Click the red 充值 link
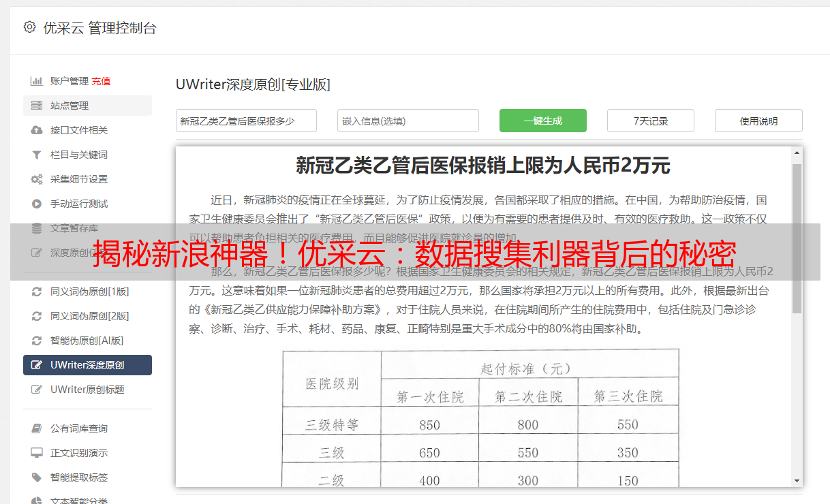Image resolution: width=830 pixels, height=504 pixels. click(101, 81)
